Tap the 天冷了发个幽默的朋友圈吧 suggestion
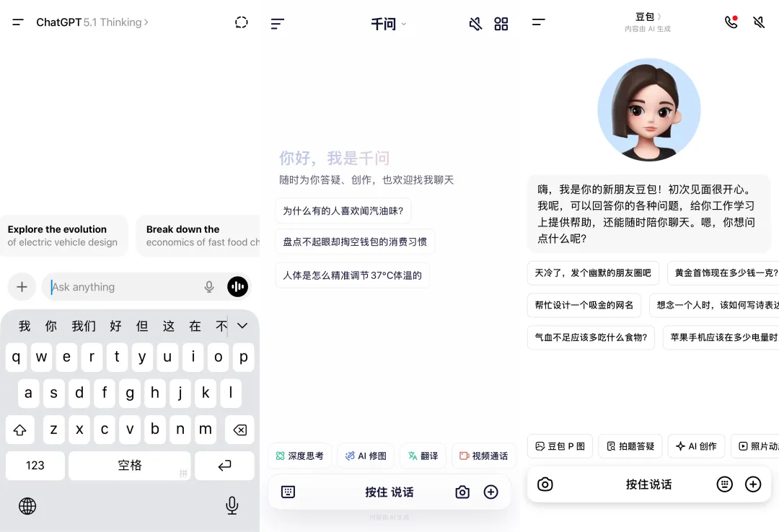779x532 pixels. click(x=593, y=273)
